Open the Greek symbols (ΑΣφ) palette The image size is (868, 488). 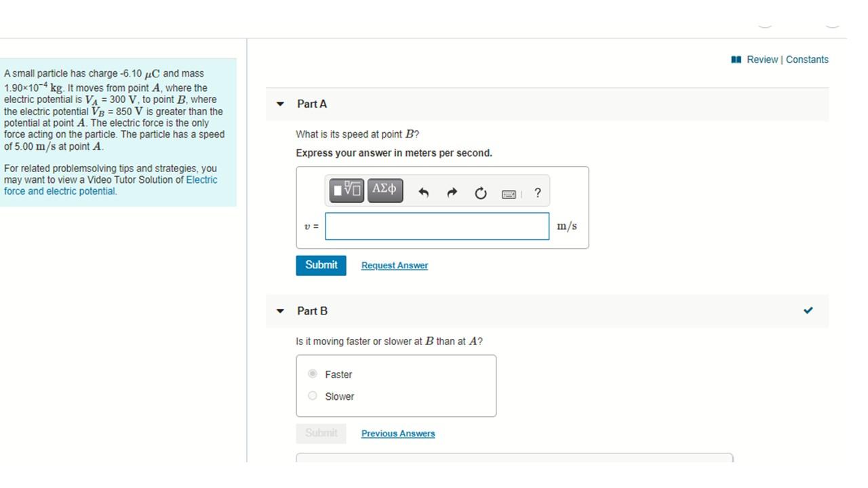pos(384,190)
